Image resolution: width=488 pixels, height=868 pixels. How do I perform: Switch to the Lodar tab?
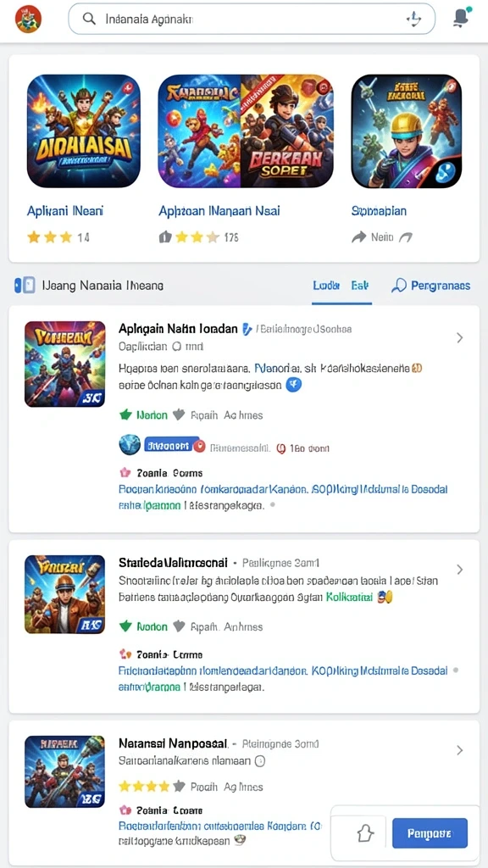[x=326, y=286]
